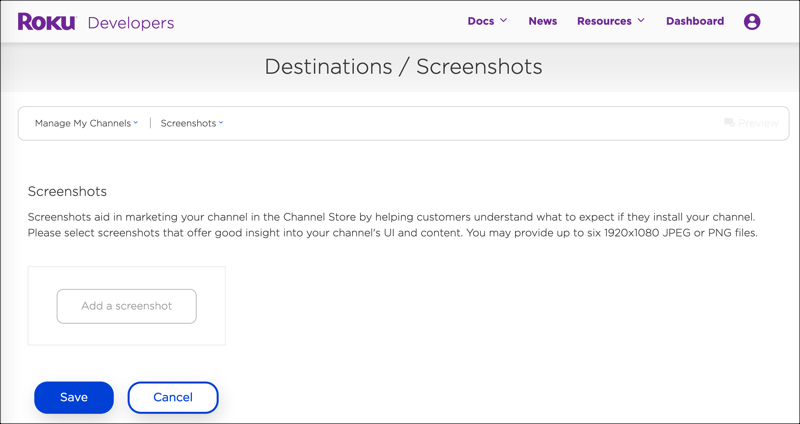Click the Developers text beside the logo
800x424 pixels.
[131, 23]
